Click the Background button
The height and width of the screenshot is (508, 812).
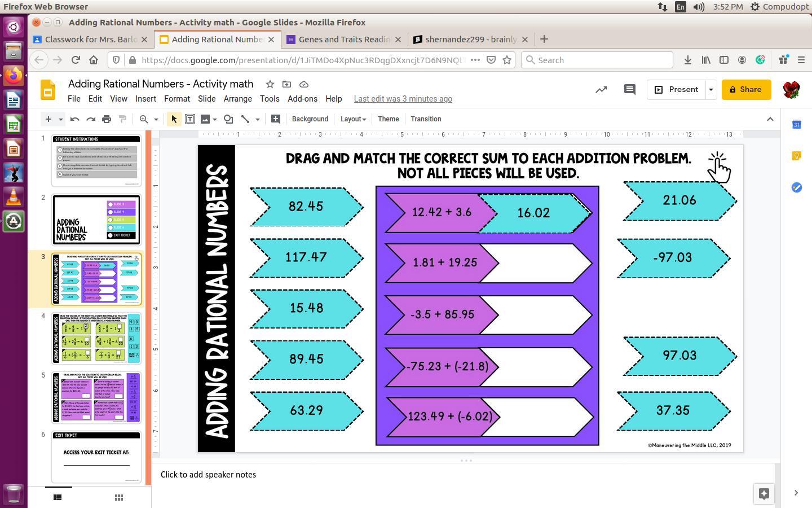pyautogui.click(x=310, y=119)
